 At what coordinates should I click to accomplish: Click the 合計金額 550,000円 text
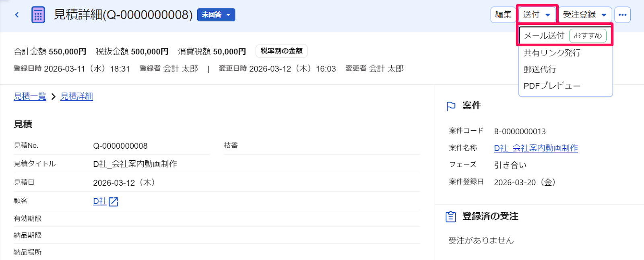pyautogui.click(x=50, y=51)
